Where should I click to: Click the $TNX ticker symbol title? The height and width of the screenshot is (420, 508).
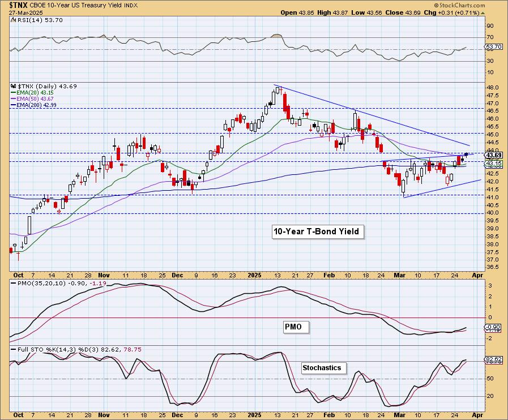(x=19, y=5)
